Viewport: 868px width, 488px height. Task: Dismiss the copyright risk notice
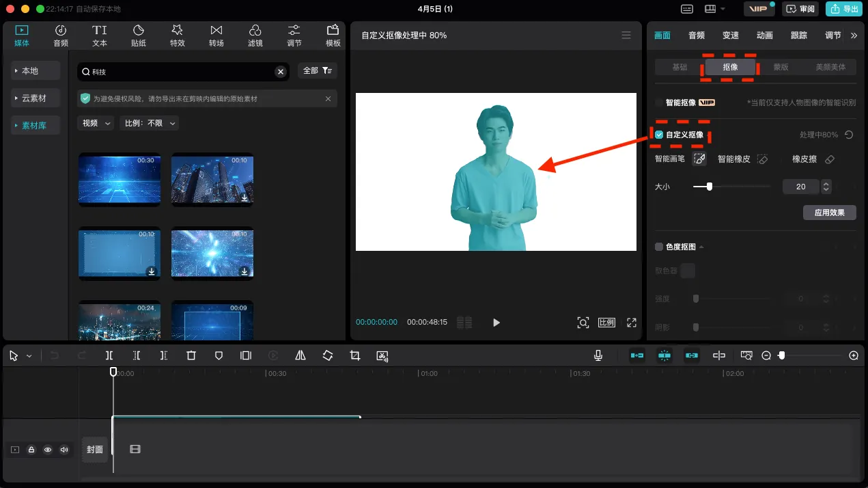[328, 98]
